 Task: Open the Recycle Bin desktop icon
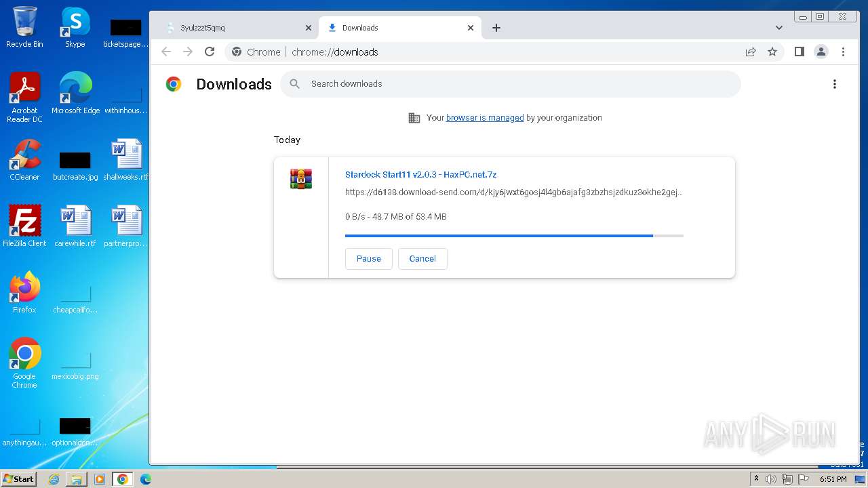24,27
